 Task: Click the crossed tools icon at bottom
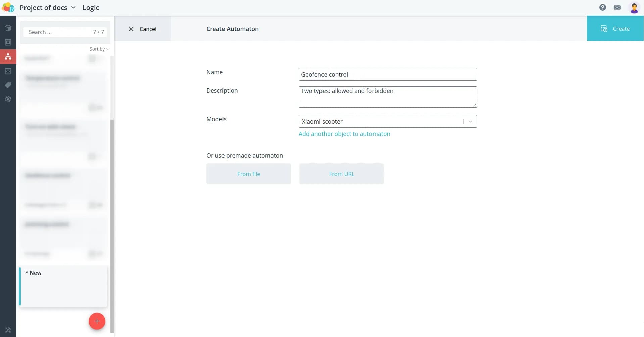click(8, 330)
